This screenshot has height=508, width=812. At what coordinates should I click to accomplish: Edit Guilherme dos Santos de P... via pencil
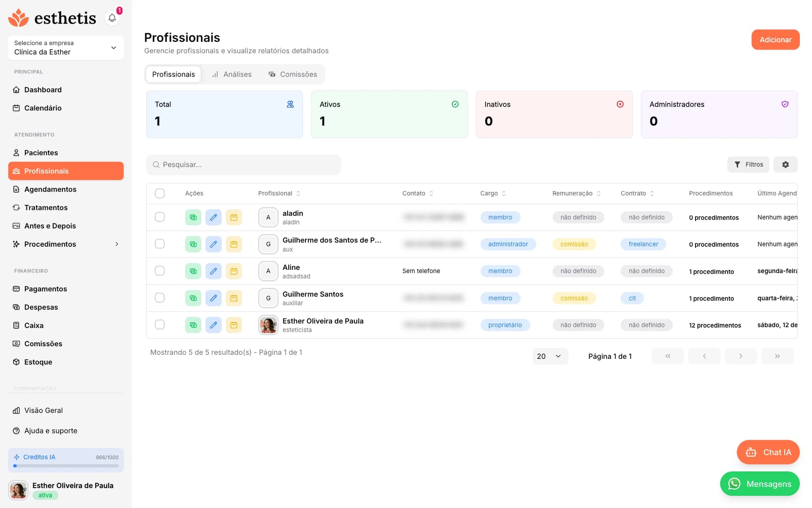[214, 244]
